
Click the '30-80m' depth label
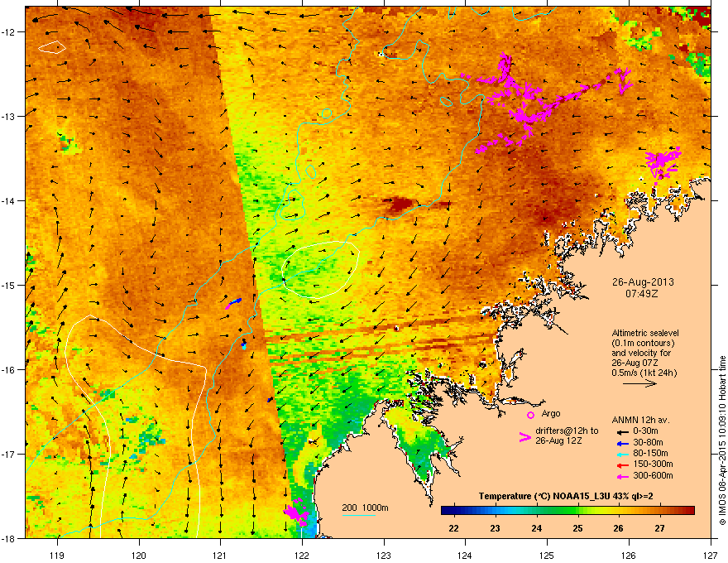pyautogui.click(x=648, y=443)
